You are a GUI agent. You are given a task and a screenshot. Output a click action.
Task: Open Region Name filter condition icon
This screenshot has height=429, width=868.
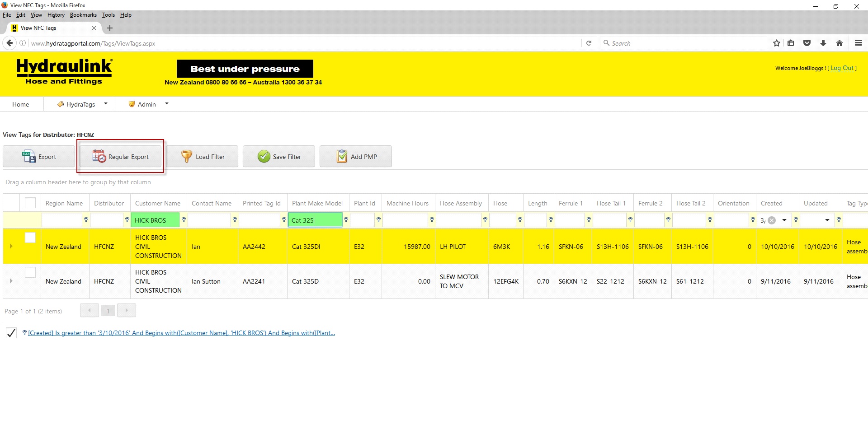86,220
